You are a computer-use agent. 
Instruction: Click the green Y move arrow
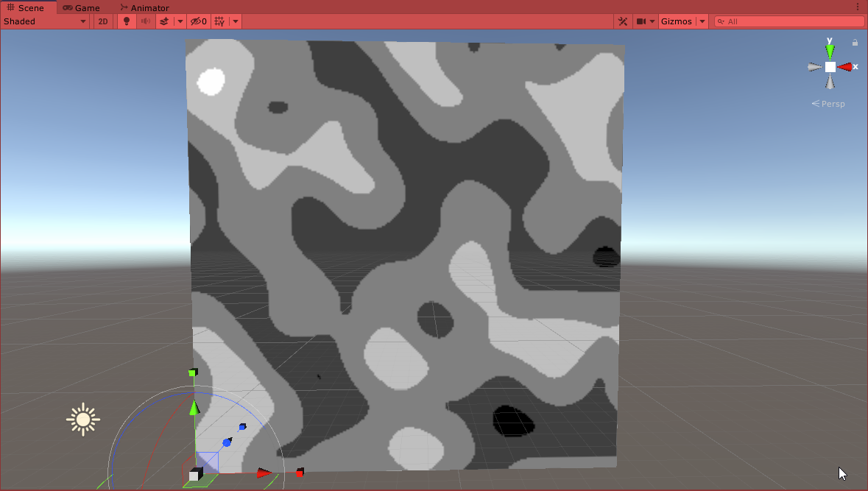coord(194,408)
